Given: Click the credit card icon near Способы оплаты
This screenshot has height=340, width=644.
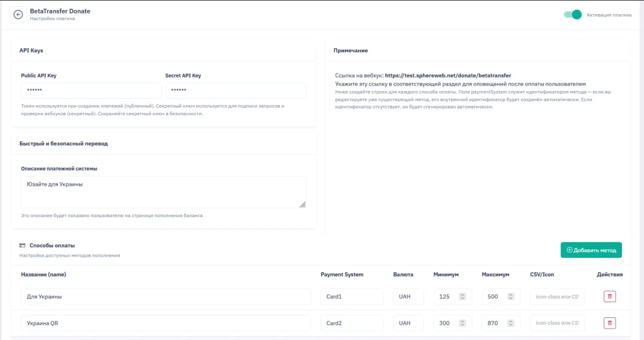Looking at the screenshot, I should tap(22, 245).
